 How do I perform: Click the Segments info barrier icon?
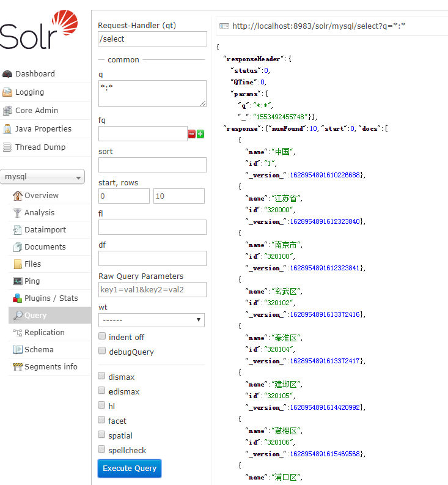pyautogui.click(x=18, y=367)
